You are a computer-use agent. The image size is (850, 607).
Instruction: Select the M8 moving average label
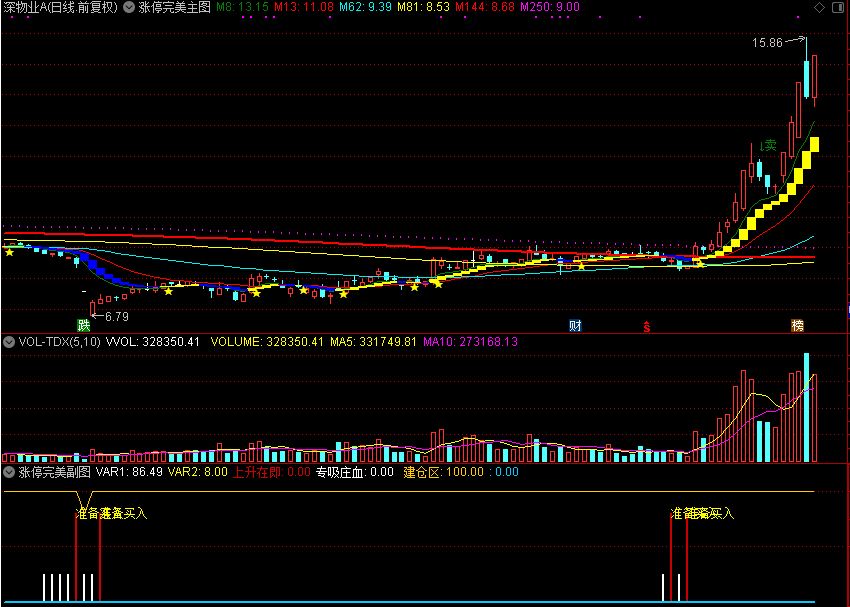pos(242,7)
